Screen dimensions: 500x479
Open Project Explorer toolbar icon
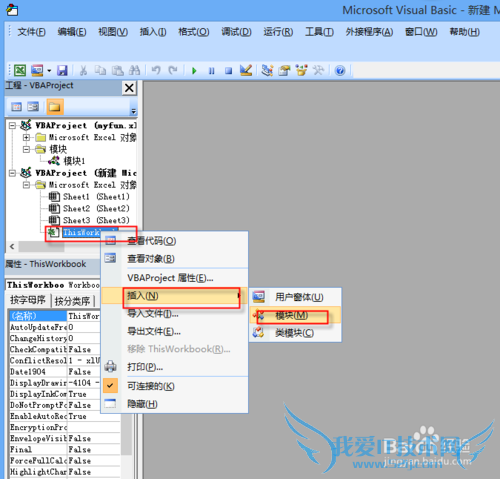click(267, 70)
